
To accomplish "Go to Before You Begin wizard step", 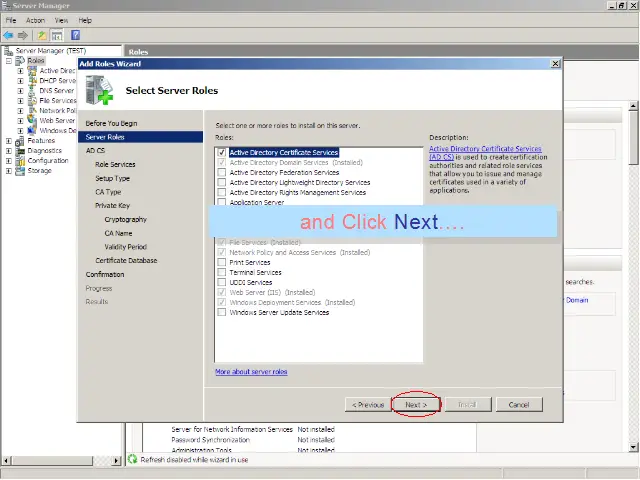I will 110,123.
